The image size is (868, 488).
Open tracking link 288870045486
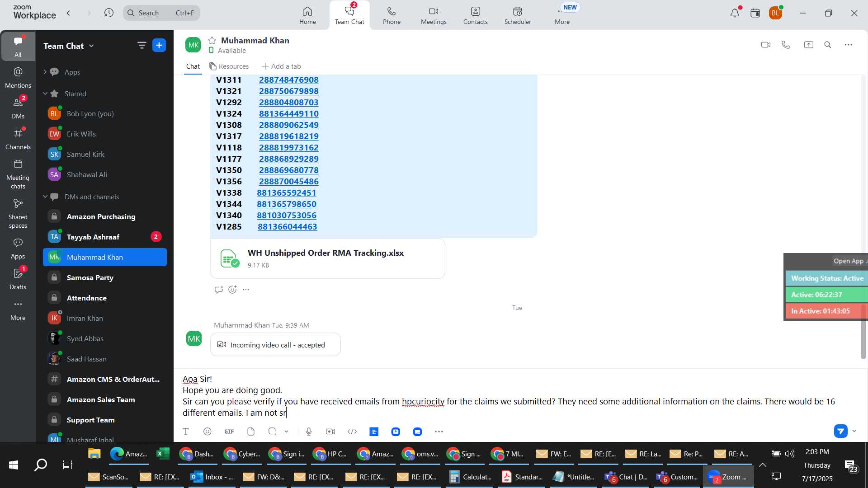click(x=288, y=181)
